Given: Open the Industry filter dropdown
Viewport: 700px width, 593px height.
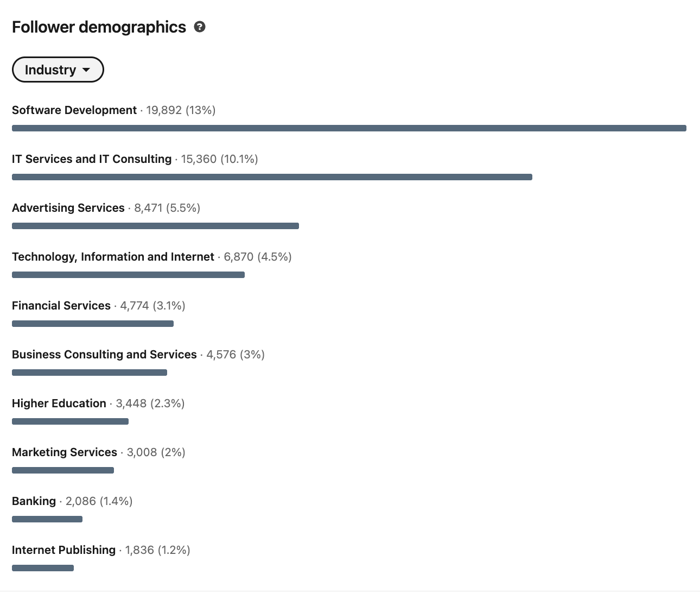Looking at the screenshot, I should [58, 70].
